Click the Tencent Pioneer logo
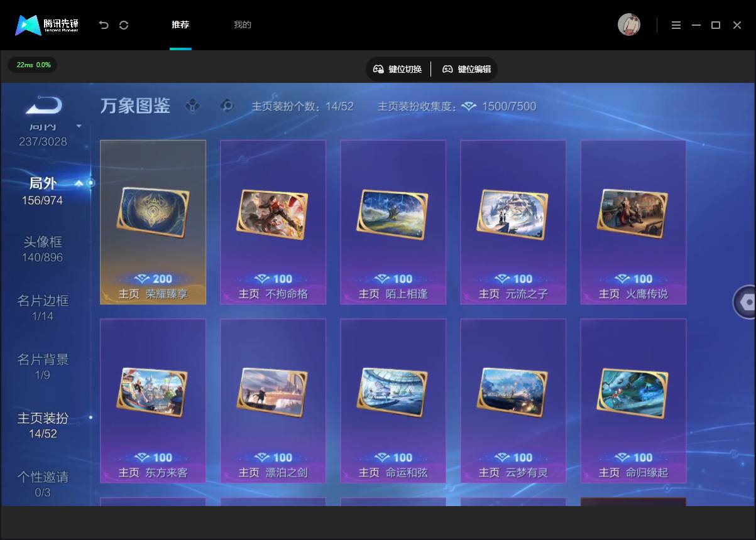 pyautogui.click(x=47, y=25)
